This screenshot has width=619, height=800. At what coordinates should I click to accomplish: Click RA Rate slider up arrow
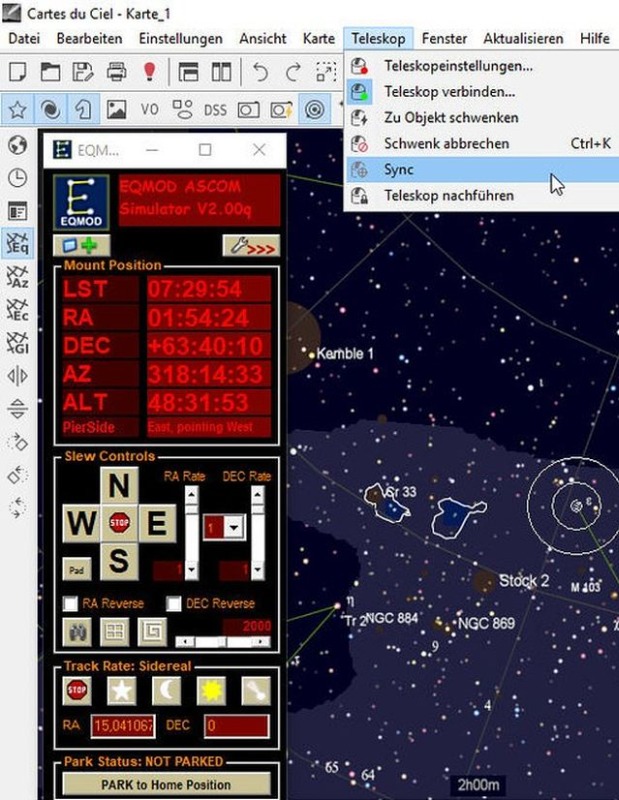191,494
